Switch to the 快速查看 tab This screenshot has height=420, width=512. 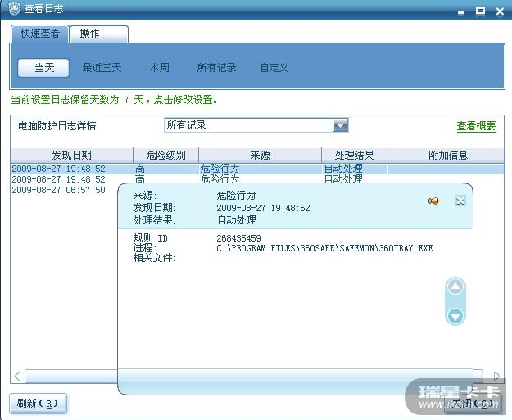40,34
